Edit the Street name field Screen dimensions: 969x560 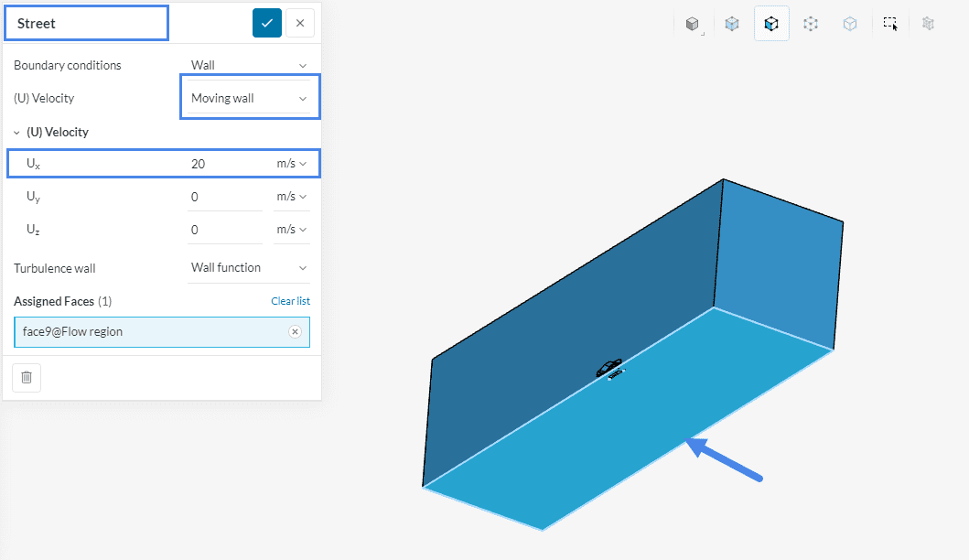pyautogui.click(x=87, y=23)
